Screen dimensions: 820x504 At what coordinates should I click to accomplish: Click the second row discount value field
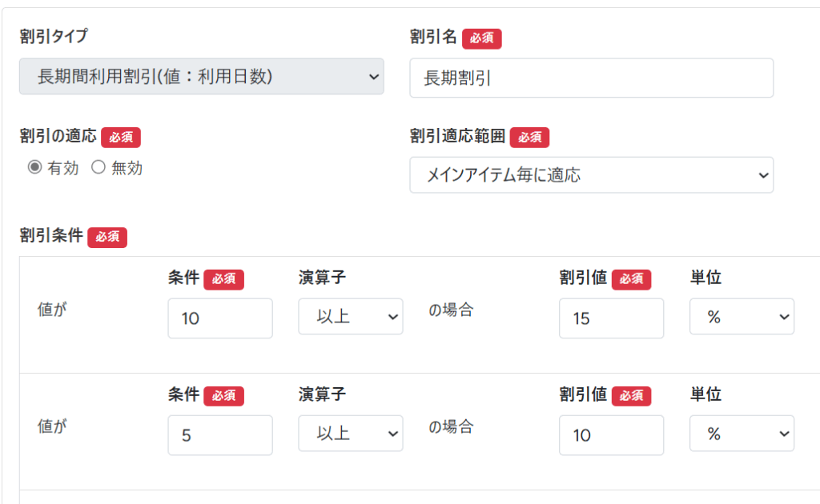click(611, 435)
